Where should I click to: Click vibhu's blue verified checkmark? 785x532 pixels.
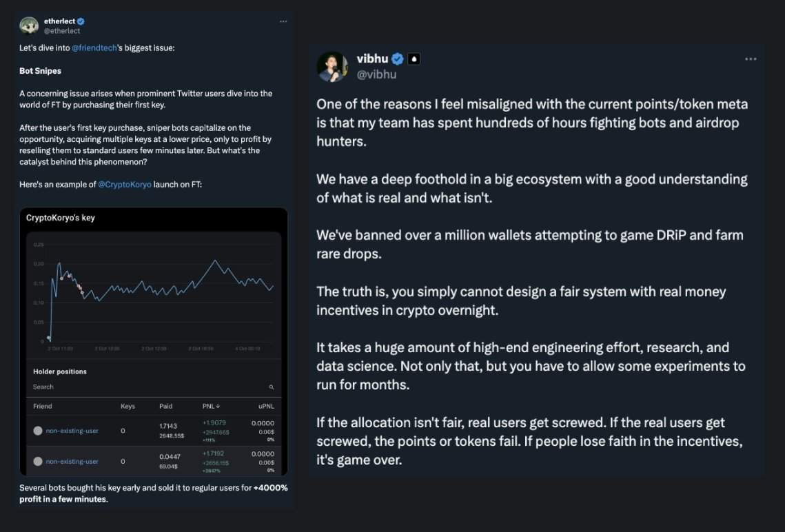398,59
